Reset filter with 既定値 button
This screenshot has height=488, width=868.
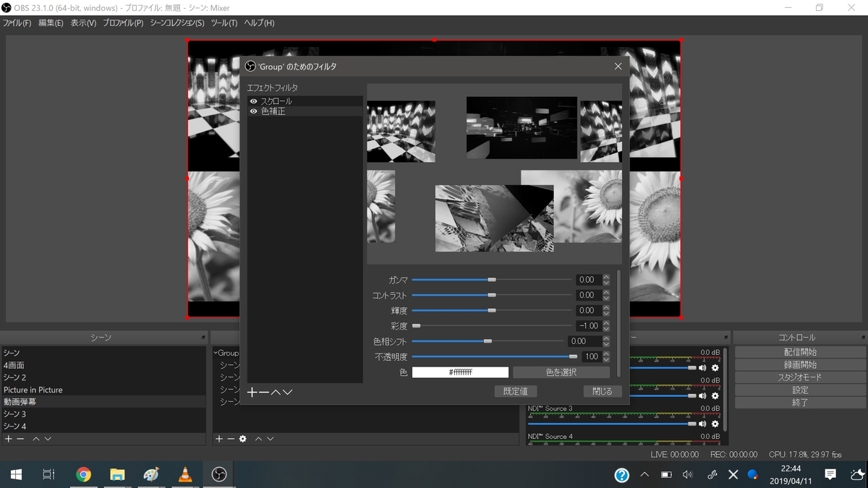coord(516,391)
